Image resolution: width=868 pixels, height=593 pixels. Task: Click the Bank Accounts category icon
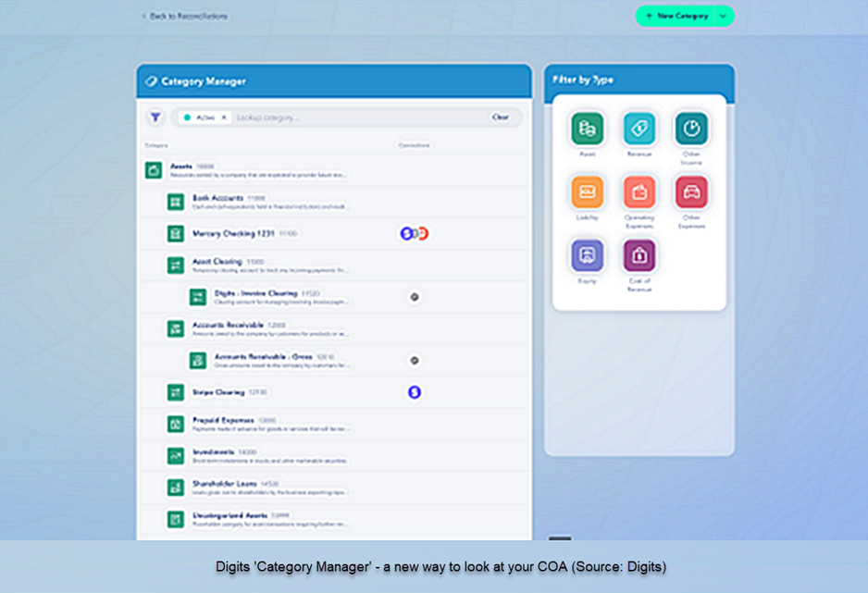click(x=176, y=202)
